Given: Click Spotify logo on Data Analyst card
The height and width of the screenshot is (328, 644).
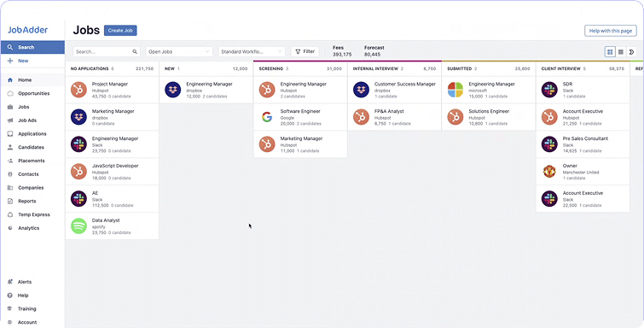Looking at the screenshot, I should pos(78,226).
